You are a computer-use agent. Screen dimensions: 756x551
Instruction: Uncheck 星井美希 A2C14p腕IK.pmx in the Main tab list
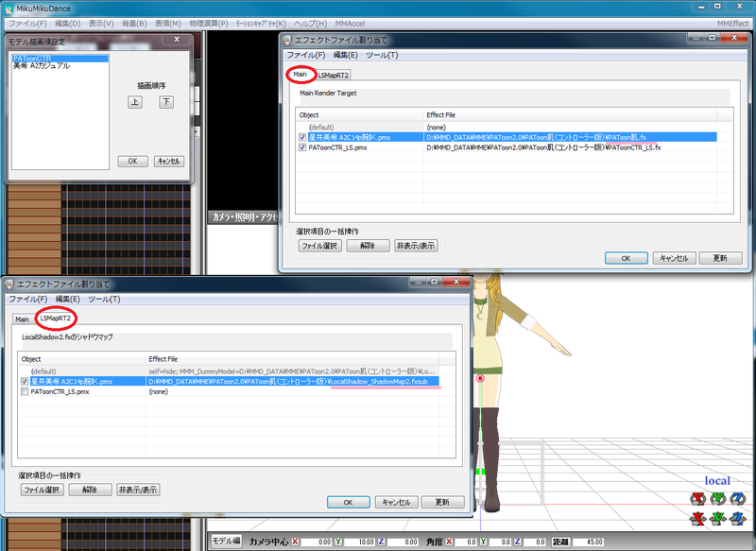click(x=302, y=137)
